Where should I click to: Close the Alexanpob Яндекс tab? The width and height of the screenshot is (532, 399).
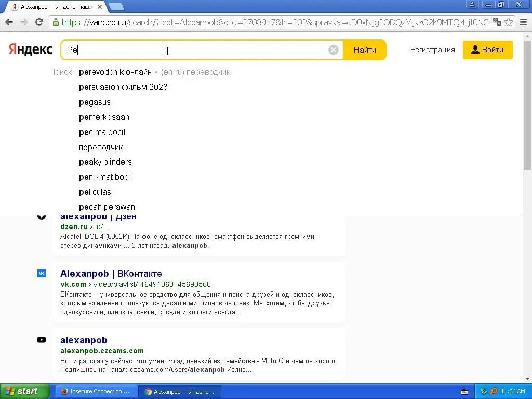99,7
